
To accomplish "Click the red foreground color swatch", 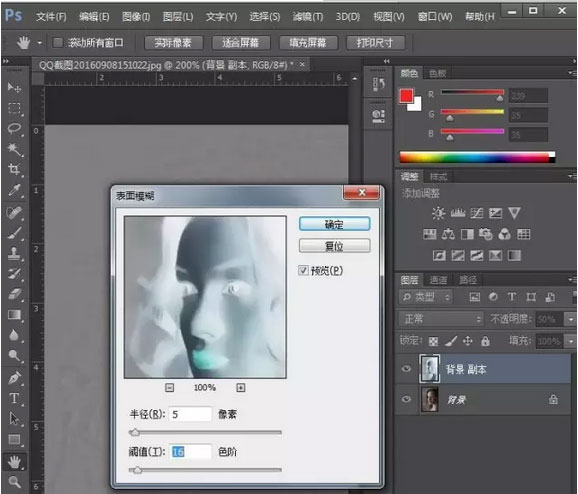I will (x=406, y=96).
